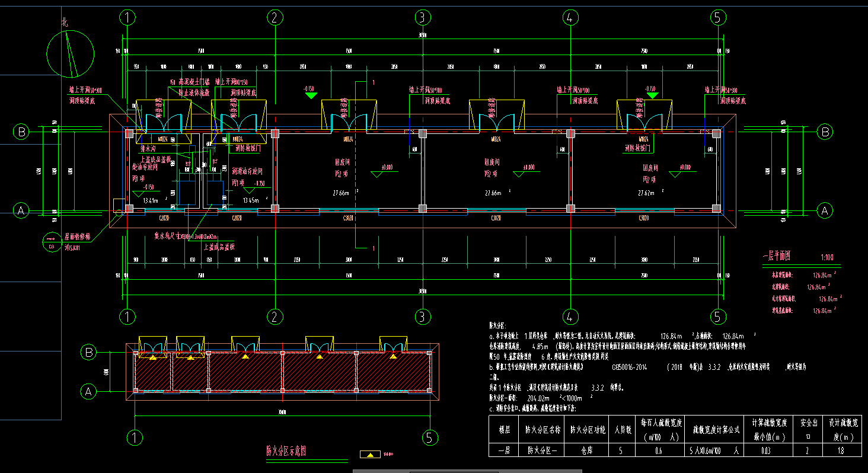
Task: Select axis bubble 3 above the floor plan
Action: tap(422, 18)
